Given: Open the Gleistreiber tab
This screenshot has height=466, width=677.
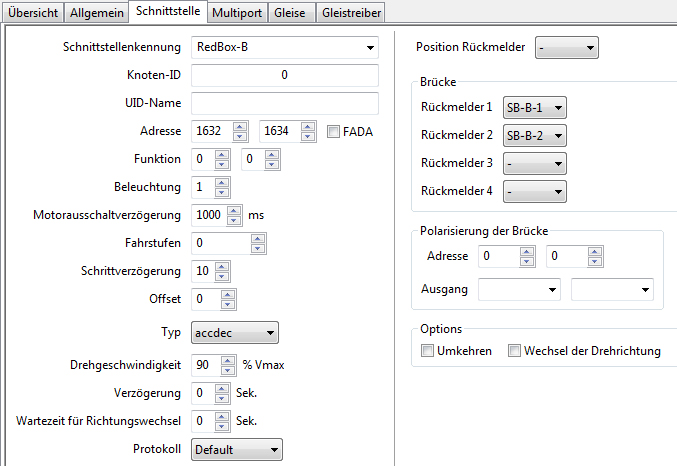Looking at the screenshot, I should pyautogui.click(x=350, y=11).
